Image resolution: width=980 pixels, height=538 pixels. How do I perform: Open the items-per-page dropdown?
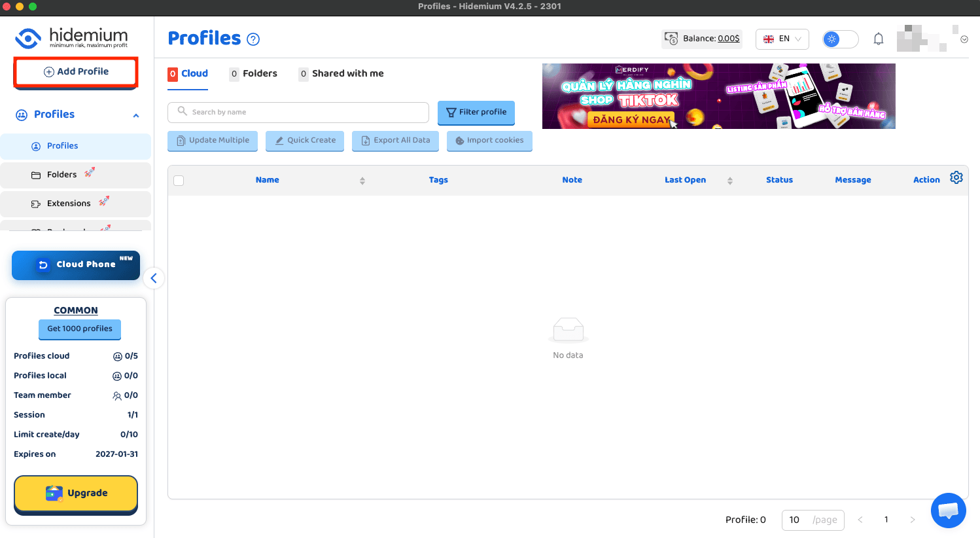813,520
